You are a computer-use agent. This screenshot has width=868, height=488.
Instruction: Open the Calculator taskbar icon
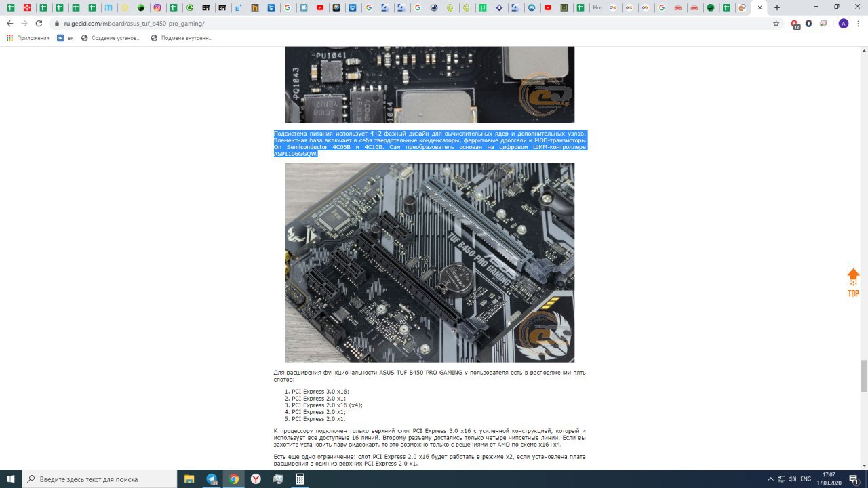(300, 479)
